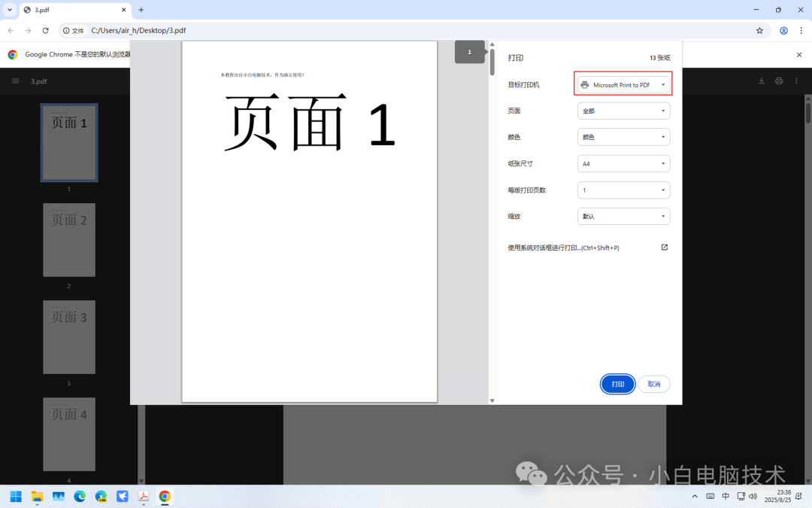The width and height of the screenshot is (812, 508).
Task: Open the destination printer dropdown
Action: tap(623, 84)
